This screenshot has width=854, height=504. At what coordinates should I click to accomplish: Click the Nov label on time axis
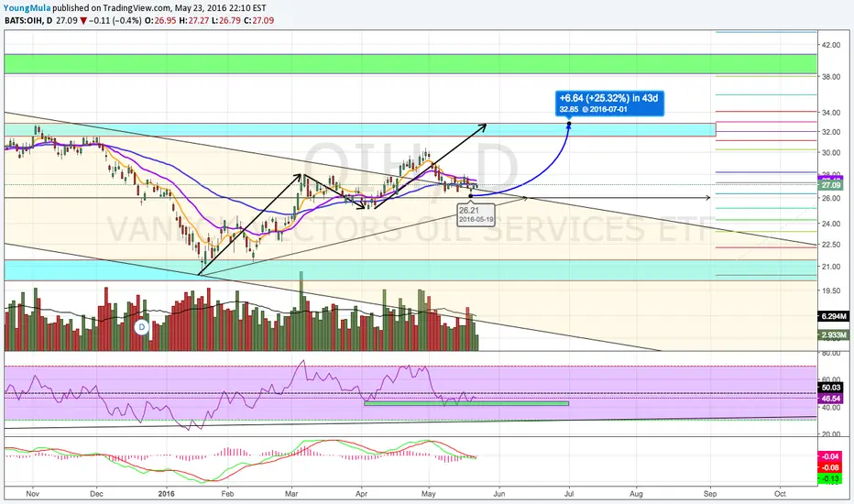[x=33, y=494]
